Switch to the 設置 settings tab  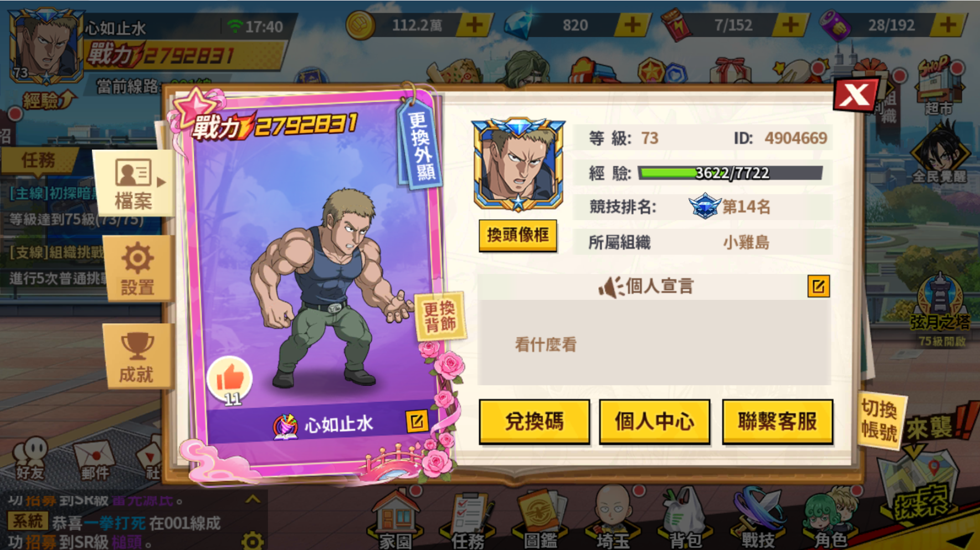[x=137, y=269]
